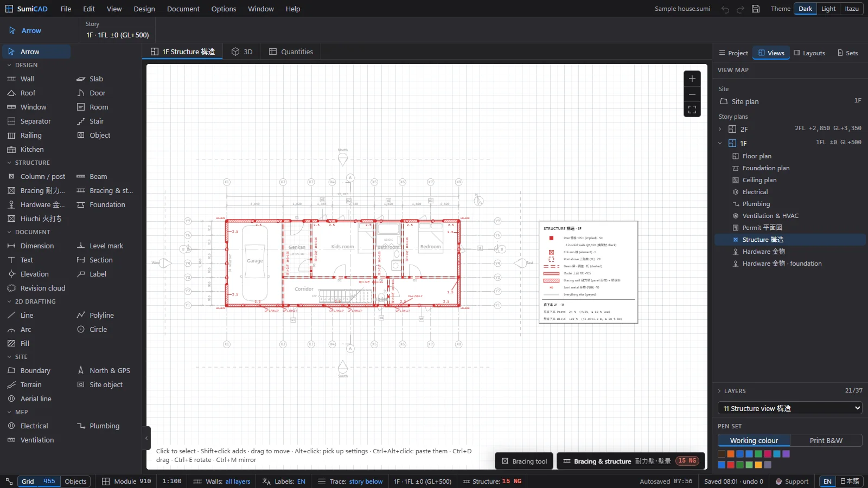
Task: Set pen set to Print B&W
Action: (x=826, y=440)
